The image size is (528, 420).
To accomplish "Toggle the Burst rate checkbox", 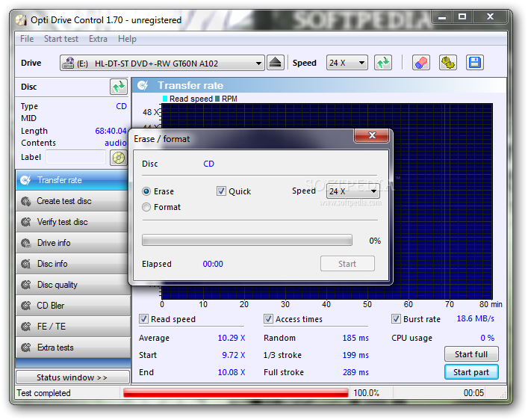I will pos(396,319).
